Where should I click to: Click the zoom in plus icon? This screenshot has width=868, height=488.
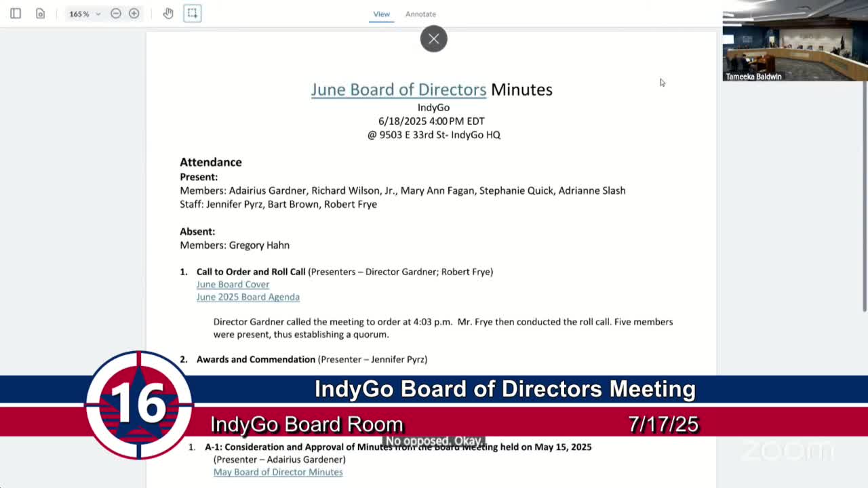[x=134, y=14]
